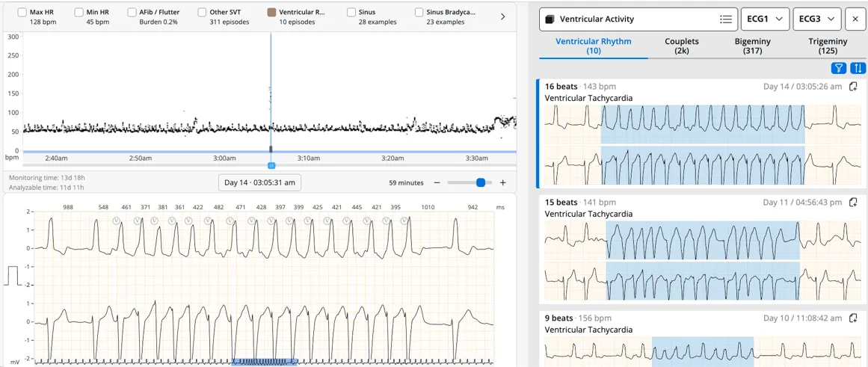
Task: Close the Ventricular Activity panel
Action: tap(855, 19)
